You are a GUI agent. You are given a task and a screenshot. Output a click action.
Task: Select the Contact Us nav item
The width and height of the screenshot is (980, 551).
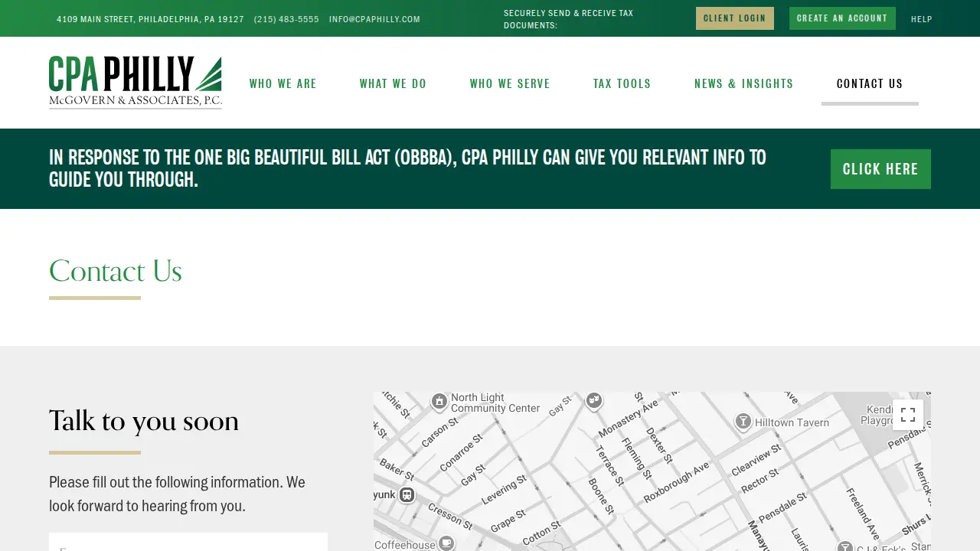coord(870,83)
